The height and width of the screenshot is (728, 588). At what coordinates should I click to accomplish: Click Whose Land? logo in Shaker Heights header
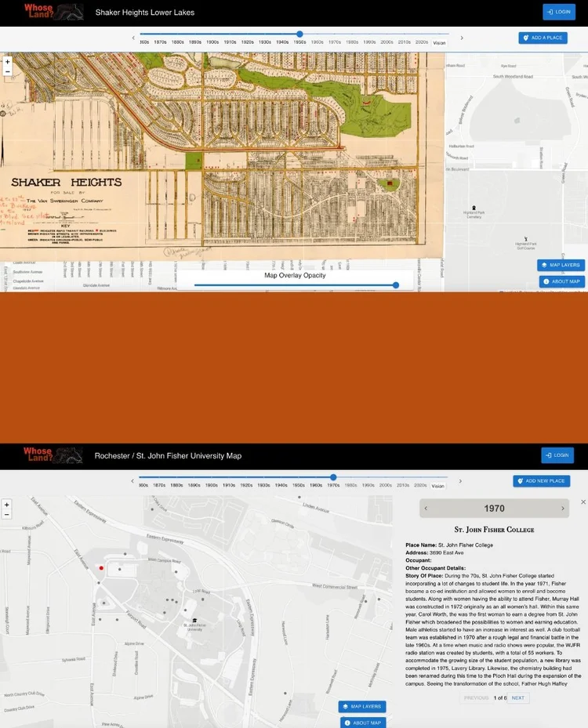click(53, 12)
